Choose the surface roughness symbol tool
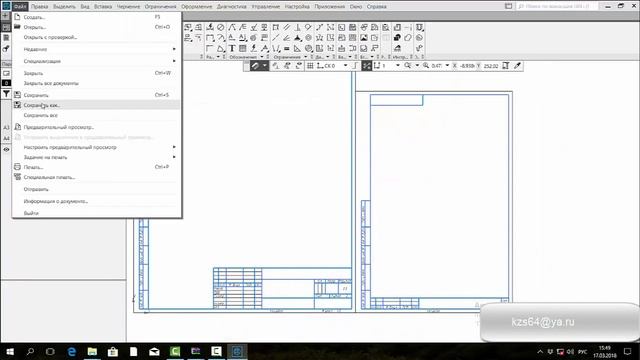This screenshot has height=360, width=640. [x=253, y=27]
